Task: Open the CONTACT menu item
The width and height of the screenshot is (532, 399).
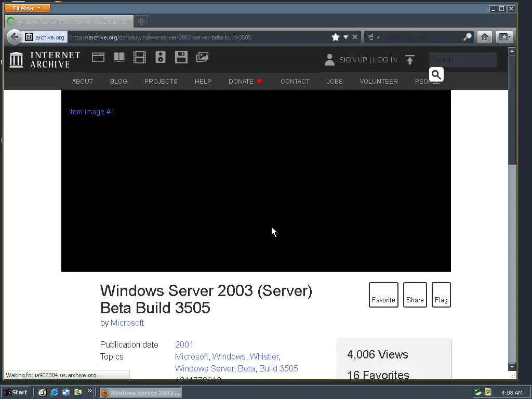Action: (295, 82)
